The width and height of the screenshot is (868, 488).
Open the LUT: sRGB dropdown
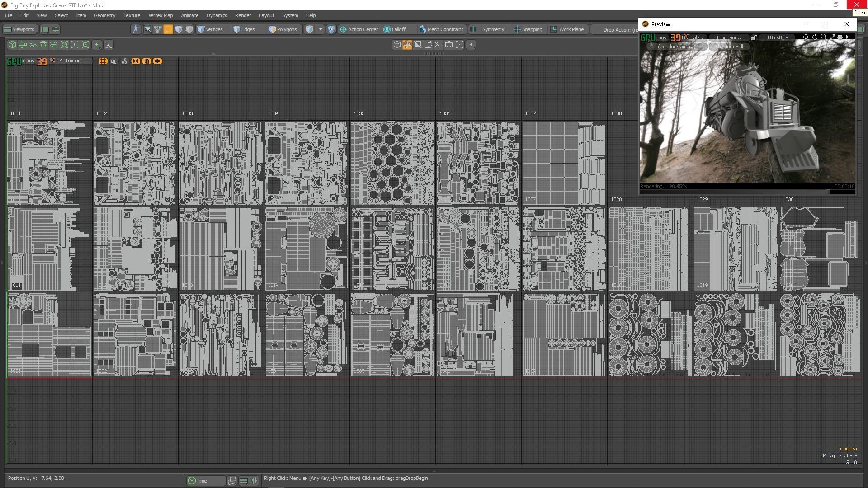[x=776, y=38]
